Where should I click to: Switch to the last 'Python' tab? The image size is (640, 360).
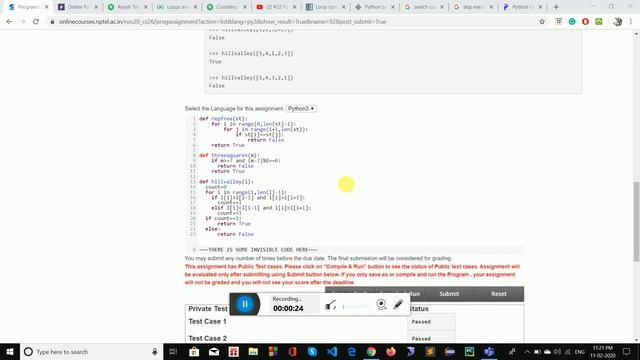click(522, 7)
